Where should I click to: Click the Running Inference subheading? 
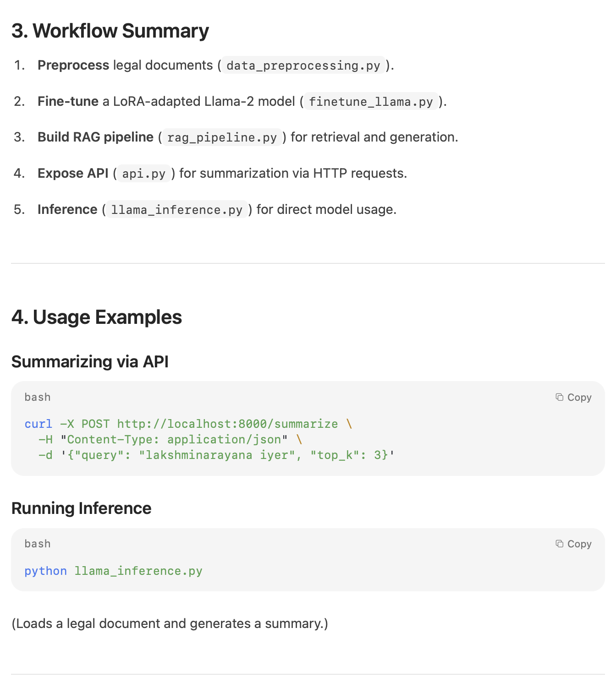coord(82,508)
